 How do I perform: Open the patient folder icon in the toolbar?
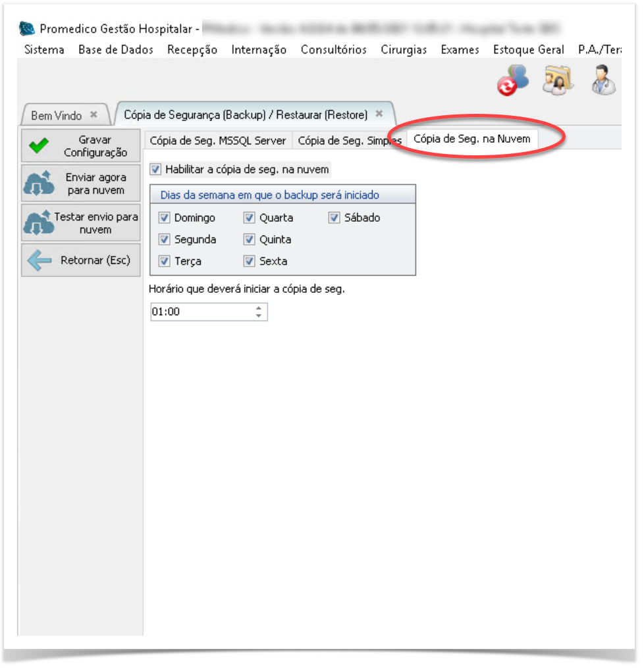point(557,81)
